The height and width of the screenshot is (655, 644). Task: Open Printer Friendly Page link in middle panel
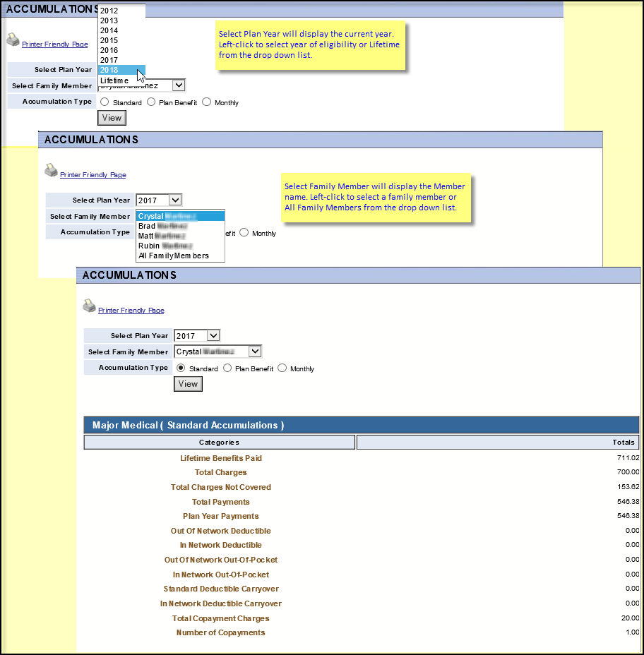[x=93, y=174]
